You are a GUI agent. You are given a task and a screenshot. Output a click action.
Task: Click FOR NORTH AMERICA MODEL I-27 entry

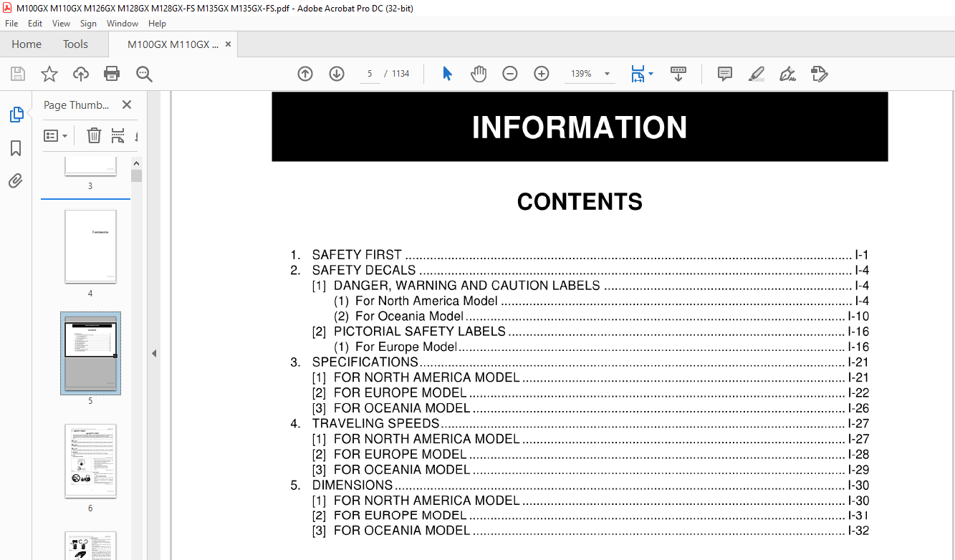tap(590, 439)
